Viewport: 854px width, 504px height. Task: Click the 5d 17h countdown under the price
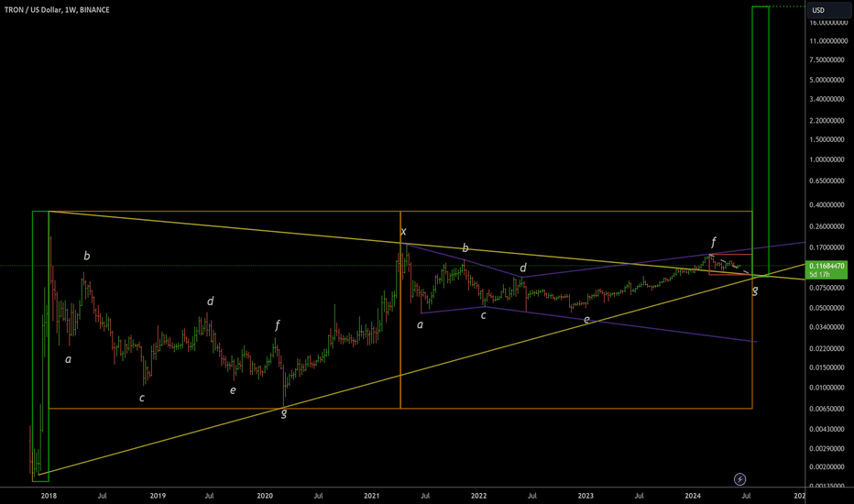tap(819, 275)
